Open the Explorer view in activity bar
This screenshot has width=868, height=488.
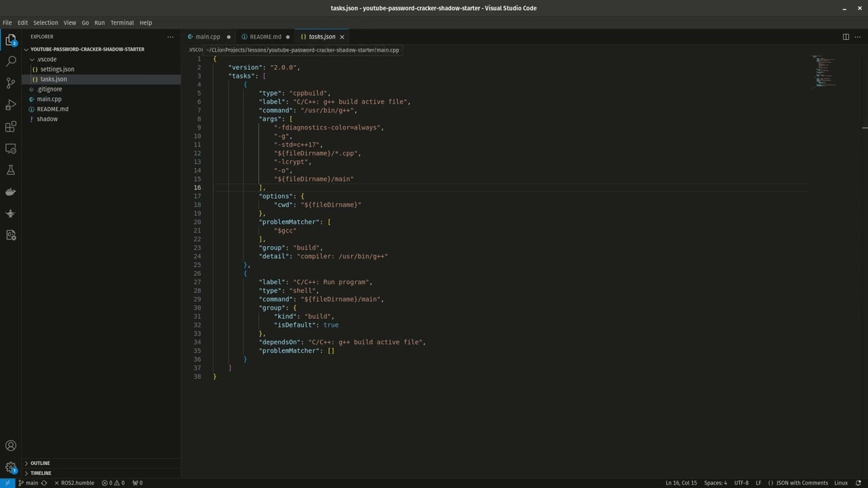10,41
